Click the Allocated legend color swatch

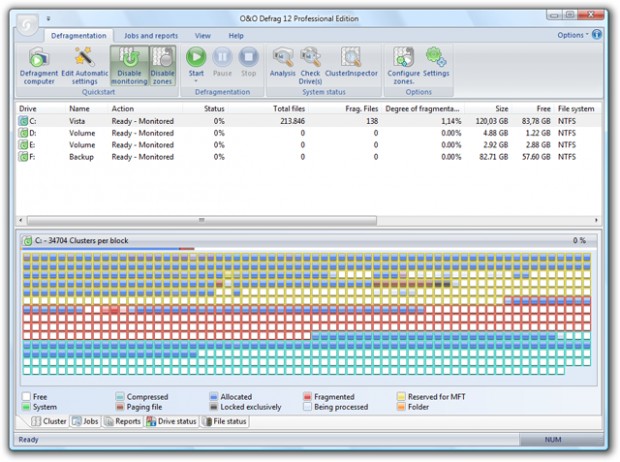(214, 396)
